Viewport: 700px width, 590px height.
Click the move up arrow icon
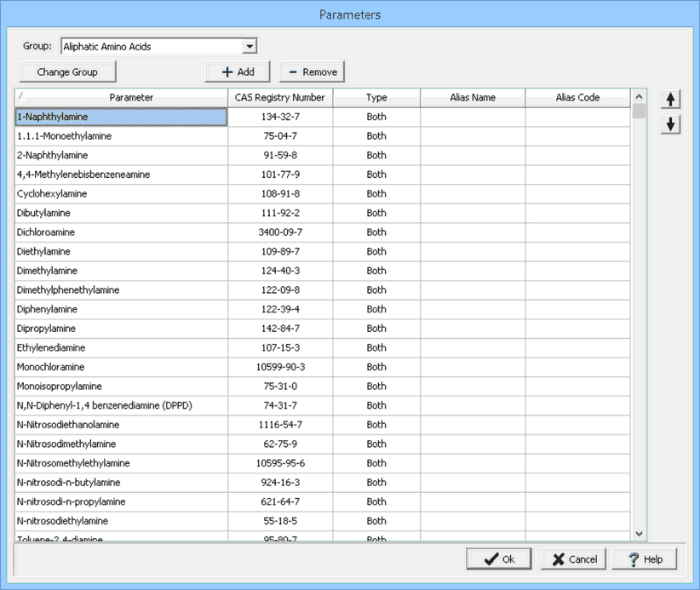click(x=671, y=100)
